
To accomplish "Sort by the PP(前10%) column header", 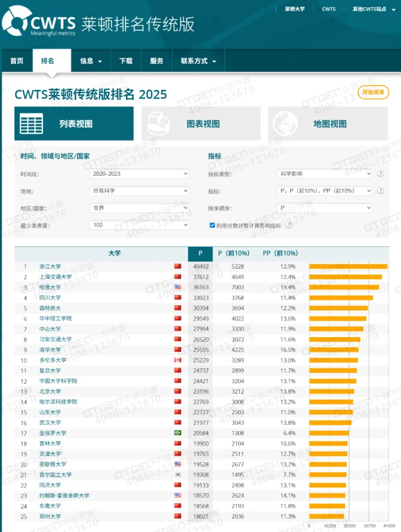I will click(x=281, y=253).
